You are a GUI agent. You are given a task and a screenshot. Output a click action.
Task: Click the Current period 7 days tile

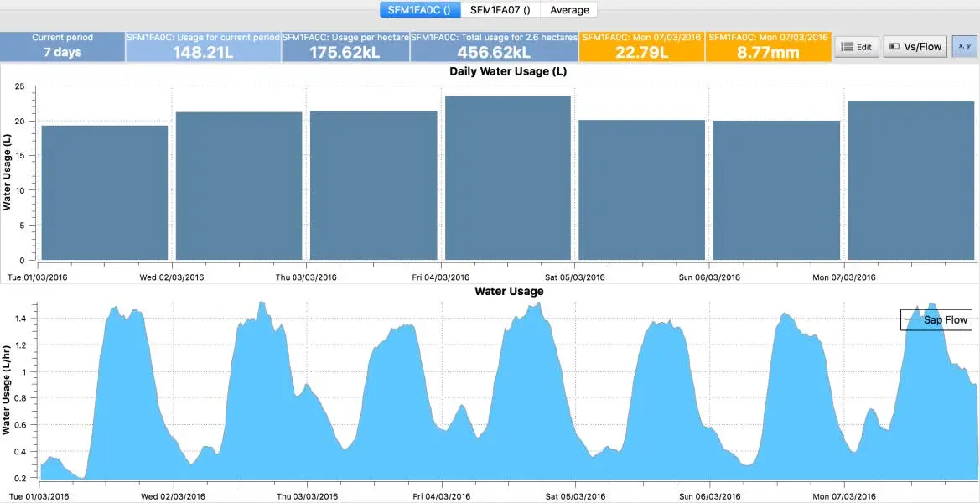pyautogui.click(x=63, y=46)
